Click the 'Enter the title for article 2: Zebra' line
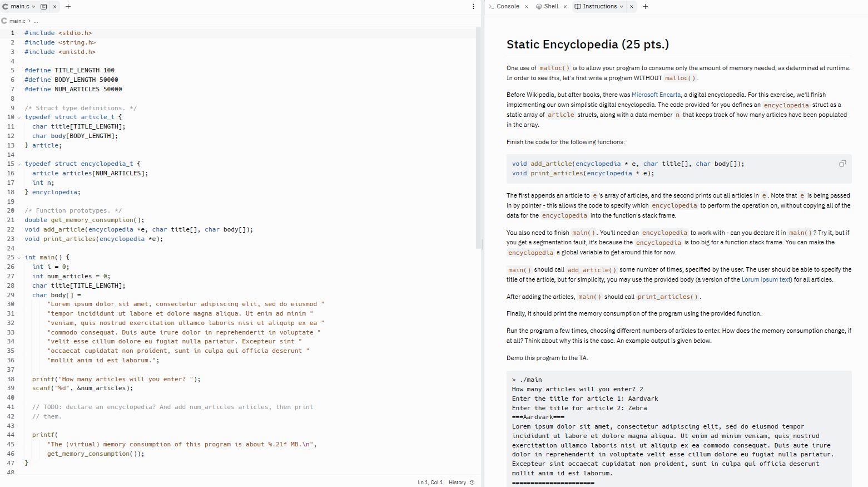The width and height of the screenshot is (868, 487). (579, 408)
